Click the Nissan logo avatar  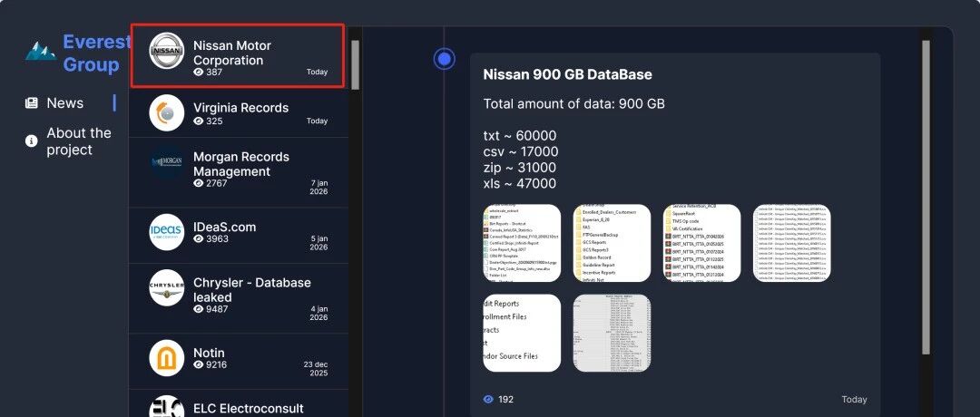click(x=167, y=51)
